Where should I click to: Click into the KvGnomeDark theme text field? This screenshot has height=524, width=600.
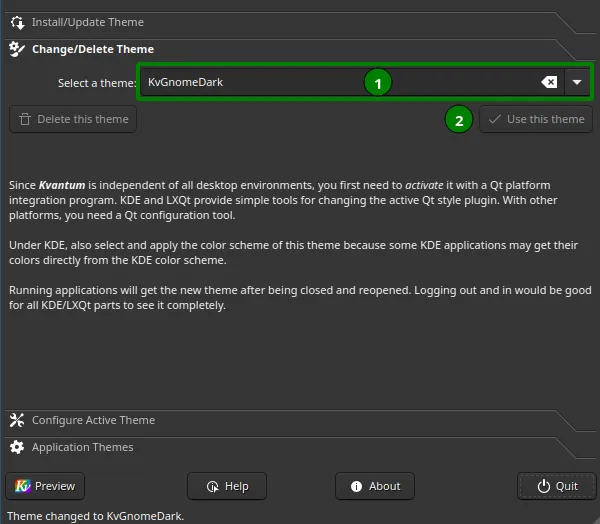tap(341, 82)
